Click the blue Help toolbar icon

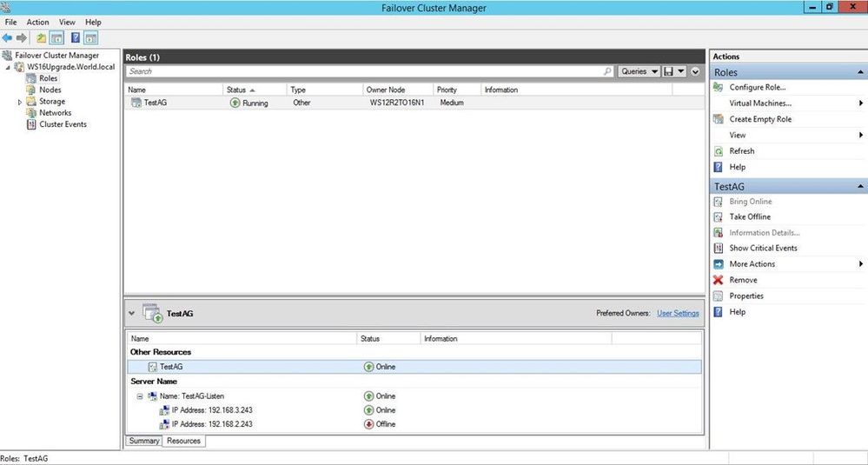click(x=76, y=38)
